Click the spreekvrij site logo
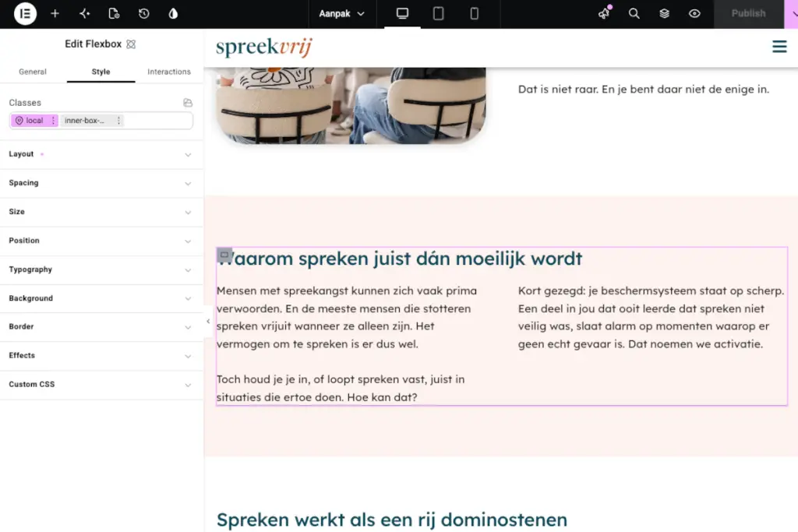This screenshot has height=532, width=798. (x=263, y=48)
